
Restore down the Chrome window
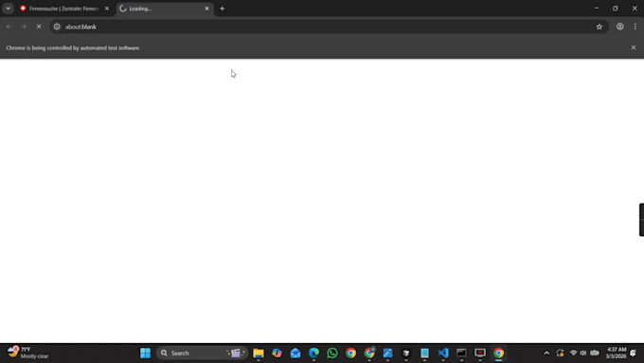(616, 9)
